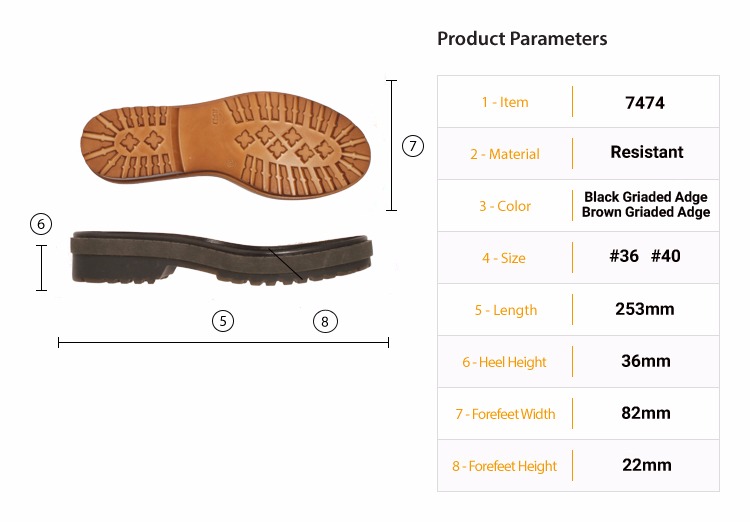The height and width of the screenshot is (522, 750).
Task: Click the '1 - Item' label
Action: (x=505, y=102)
